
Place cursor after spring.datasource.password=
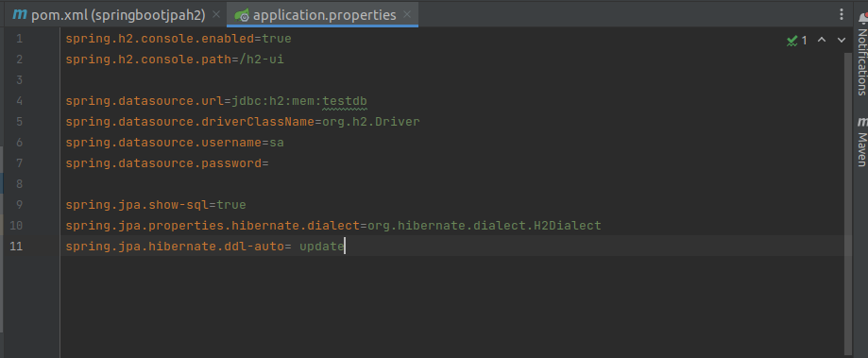[269, 163]
